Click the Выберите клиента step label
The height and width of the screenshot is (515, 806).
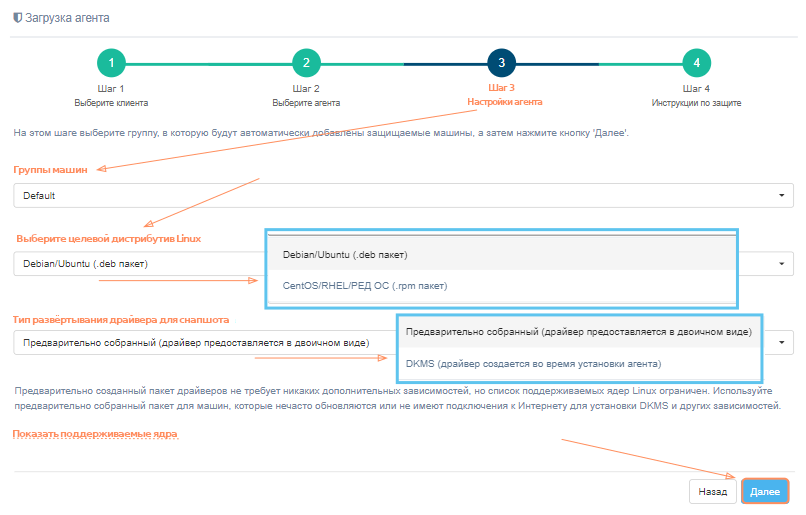(x=111, y=102)
